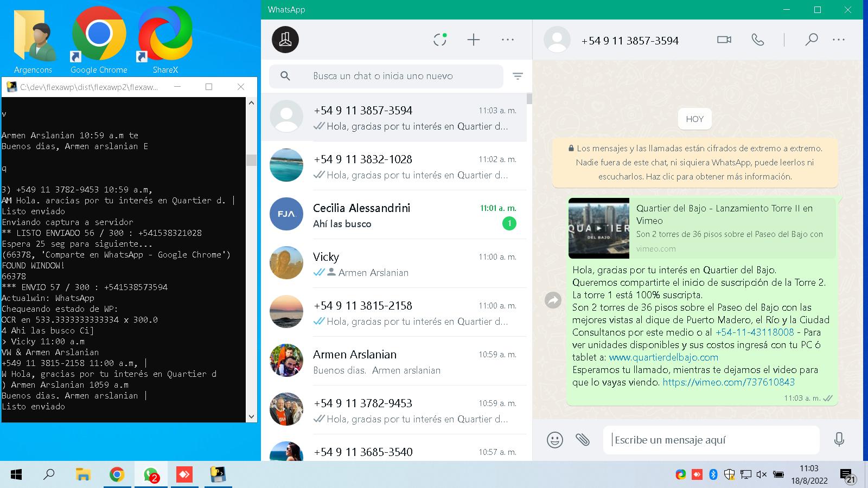Open www.quartierdelbajo.com link
The width and height of the screenshot is (868, 488).
click(663, 357)
